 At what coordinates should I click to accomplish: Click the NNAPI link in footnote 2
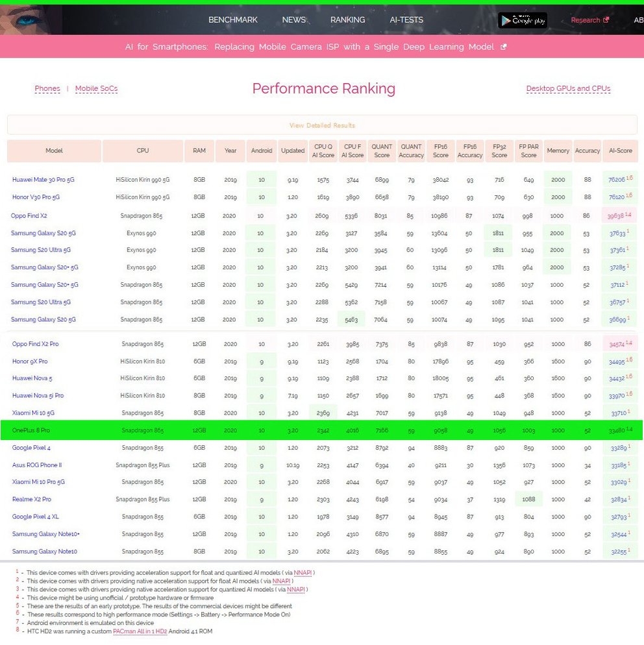[x=281, y=581]
